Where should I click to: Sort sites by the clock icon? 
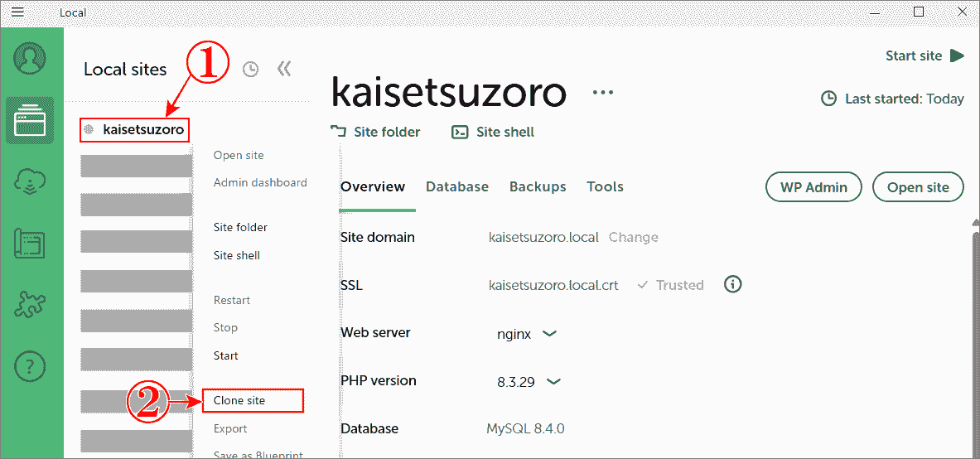[251, 69]
